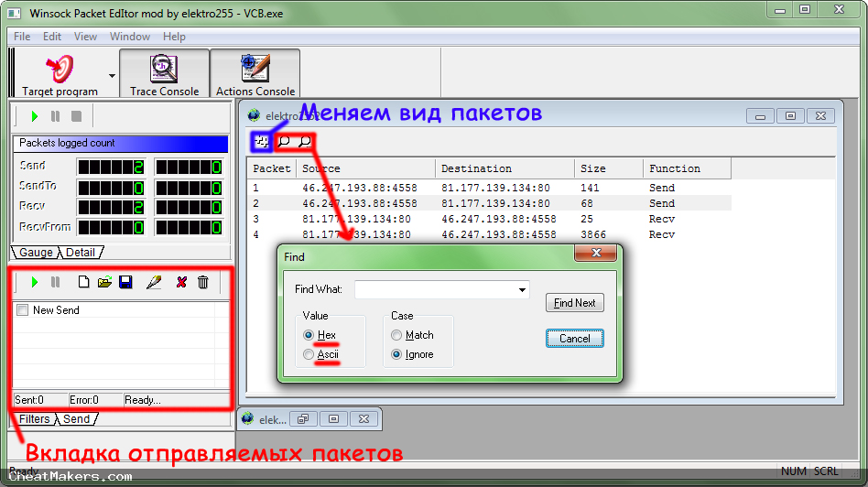The width and height of the screenshot is (868, 487).
Task: Open the Edit menu
Action: coord(52,37)
